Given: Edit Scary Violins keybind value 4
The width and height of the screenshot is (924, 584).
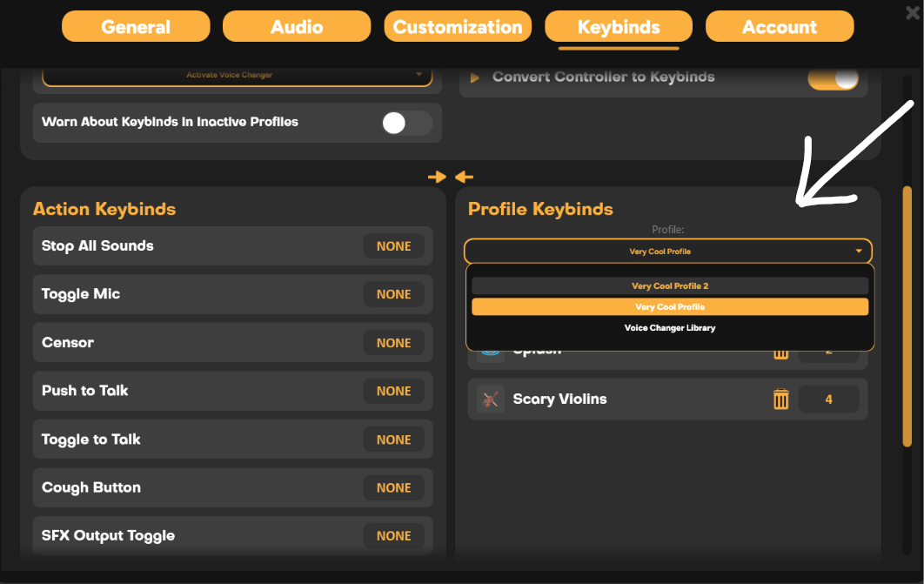Looking at the screenshot, I should coord(828,399).
